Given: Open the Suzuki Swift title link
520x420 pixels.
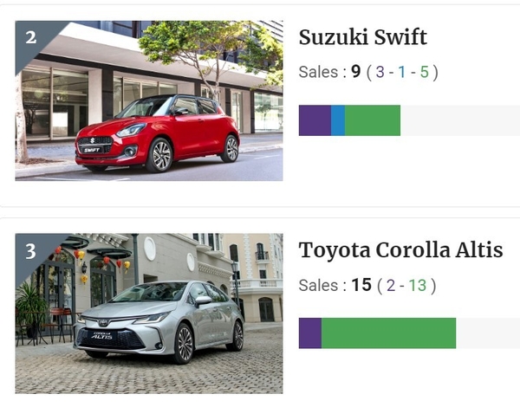Looking at the screenshot, I should point(363,37).
